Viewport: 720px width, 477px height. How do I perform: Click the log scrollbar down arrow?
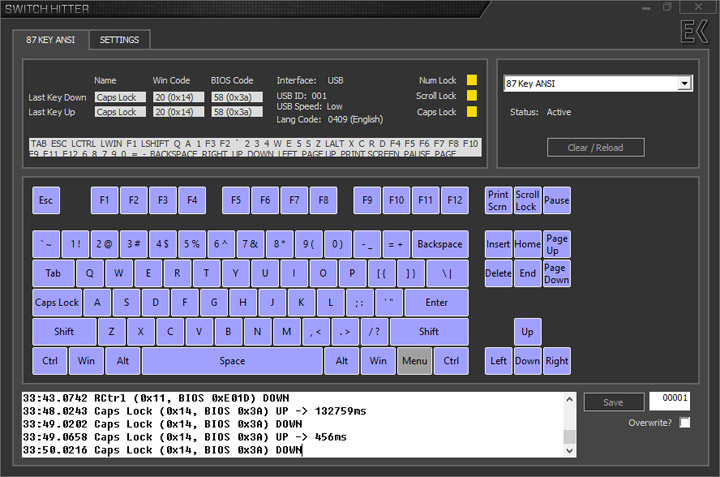click(569, 451)
